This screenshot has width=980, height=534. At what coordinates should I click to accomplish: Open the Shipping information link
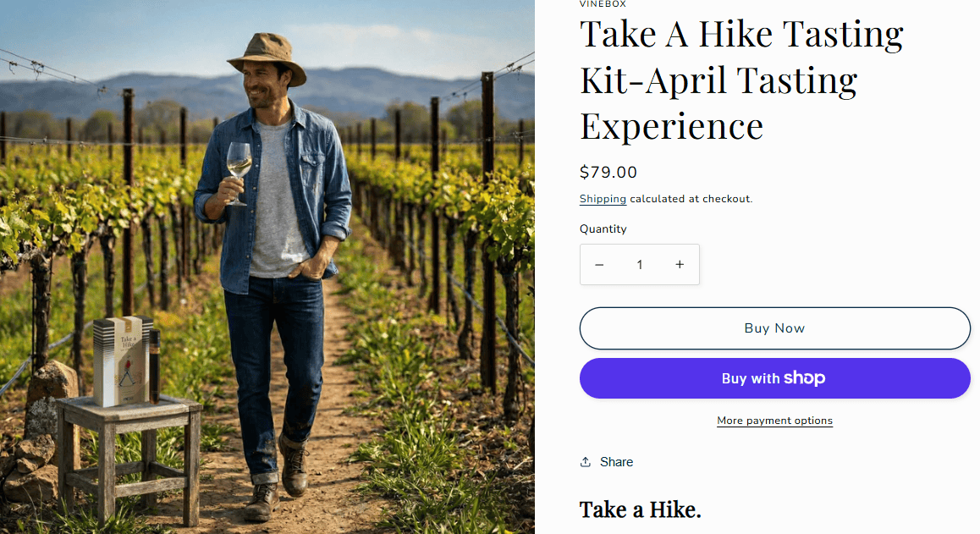click(603, 199)
